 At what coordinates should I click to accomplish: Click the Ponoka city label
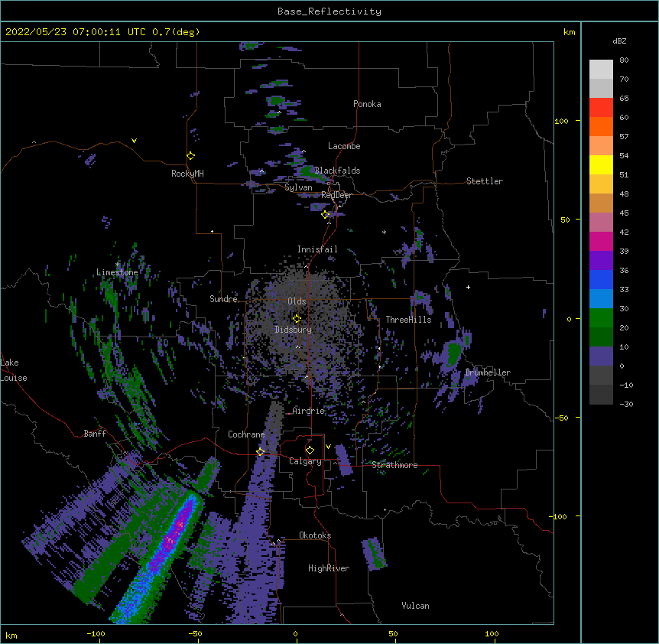pos(367,104)
